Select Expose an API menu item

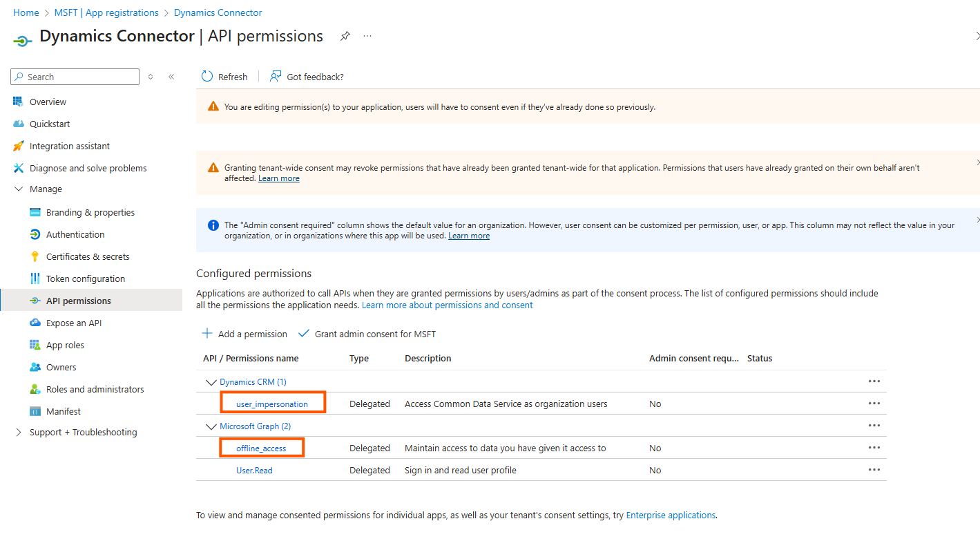pyautogui.click(x=74, y=323)
